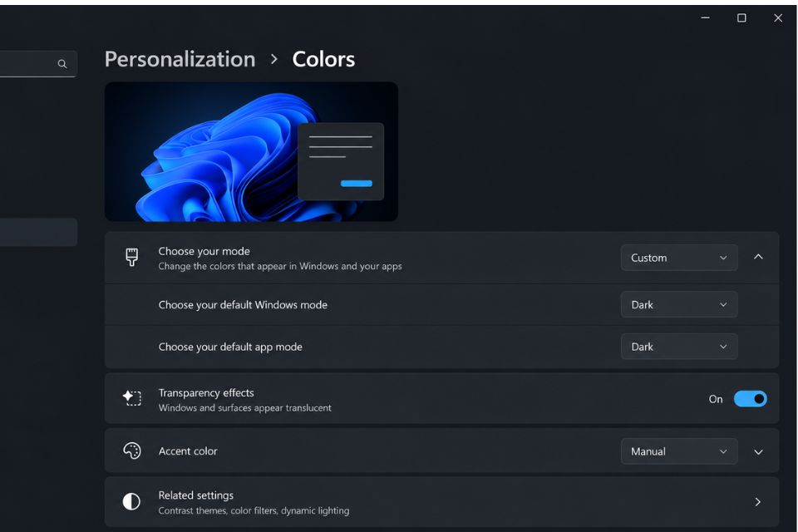Click the search magnifier icon
The height and width of the screenshot is (532, 798).
pos(62,64)
